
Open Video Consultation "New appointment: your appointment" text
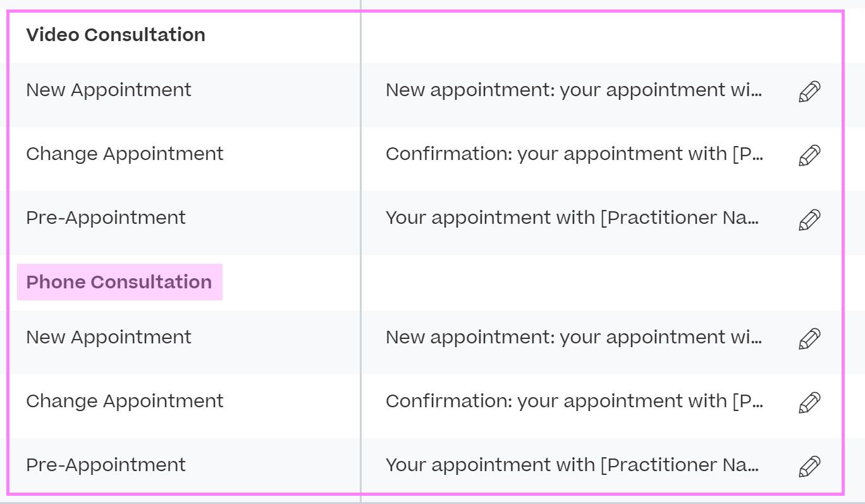[574, 90]
